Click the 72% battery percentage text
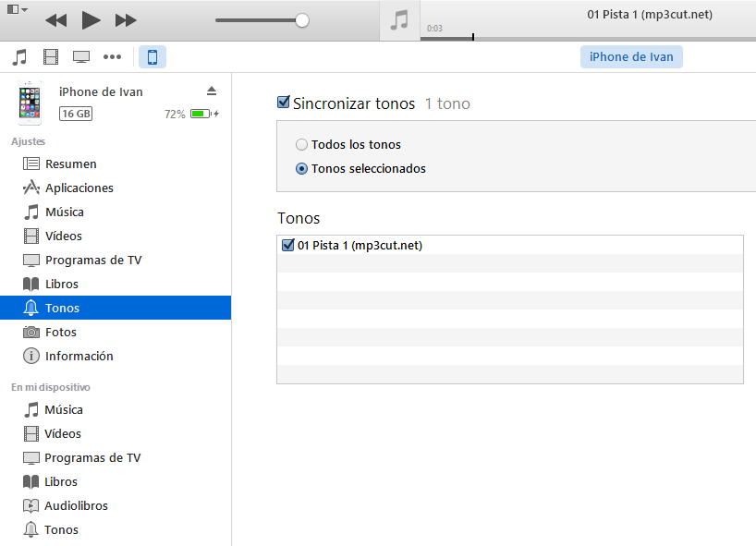 [175, 115]
